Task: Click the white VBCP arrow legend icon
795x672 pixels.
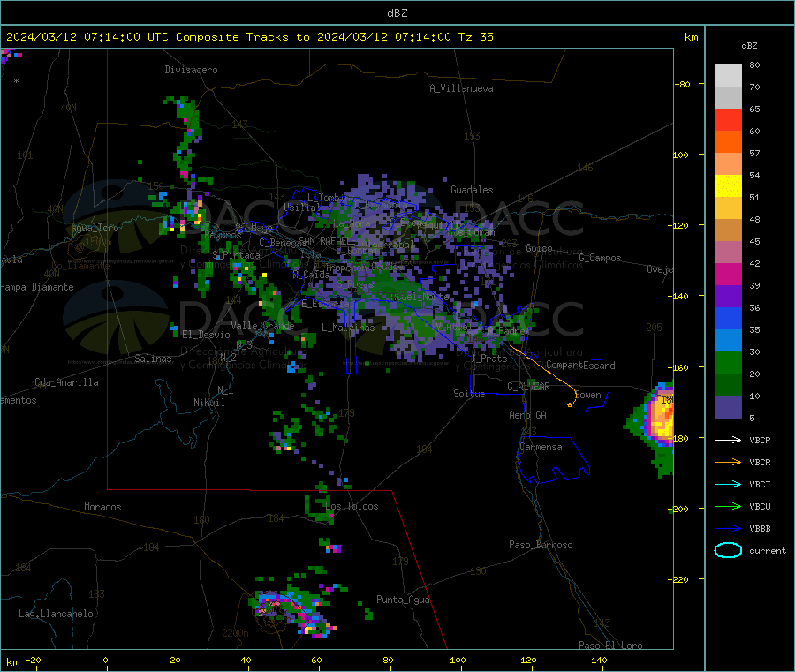Action: [x=728, y=440]
